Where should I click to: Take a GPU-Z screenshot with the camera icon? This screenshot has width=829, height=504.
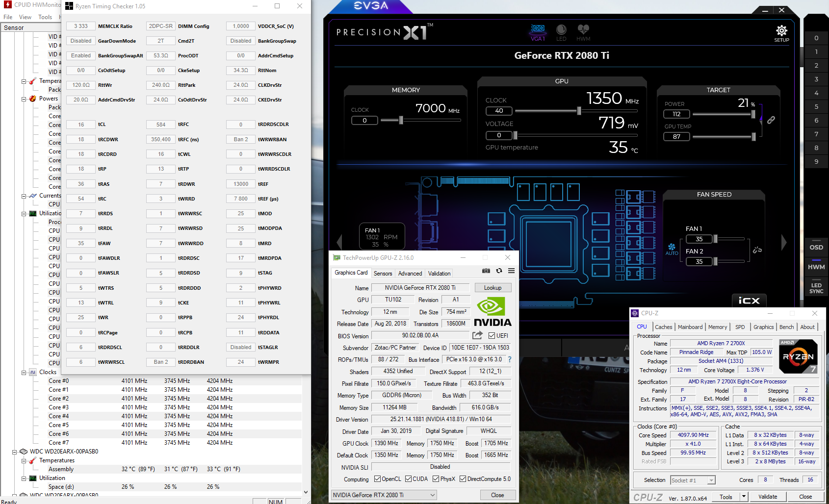tap(486, 271)
